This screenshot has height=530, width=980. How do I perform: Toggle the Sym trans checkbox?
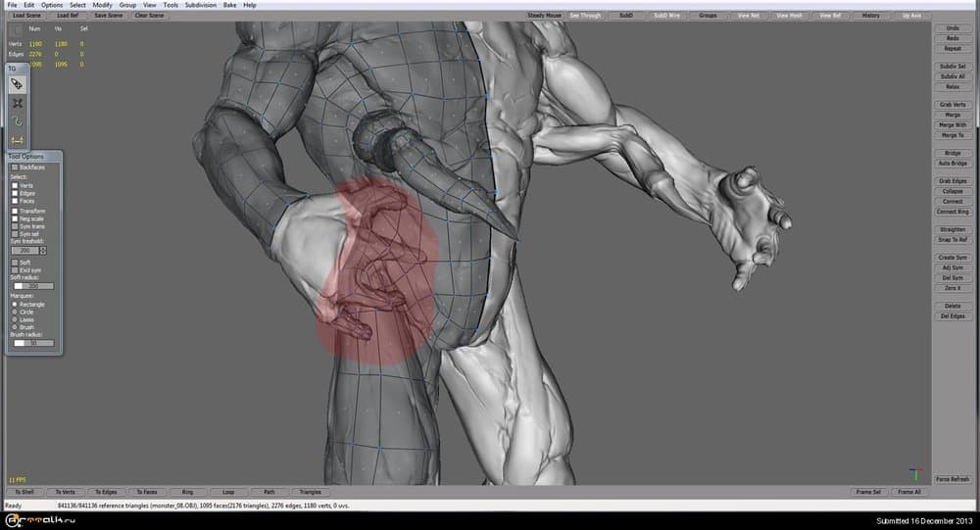15,226
